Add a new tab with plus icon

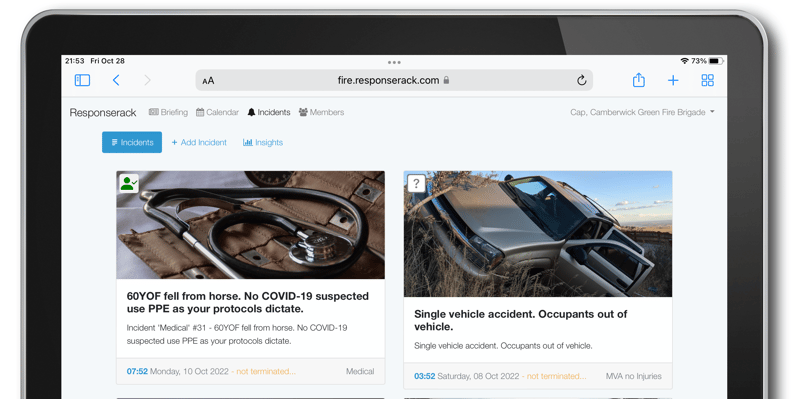coord(673,80)
